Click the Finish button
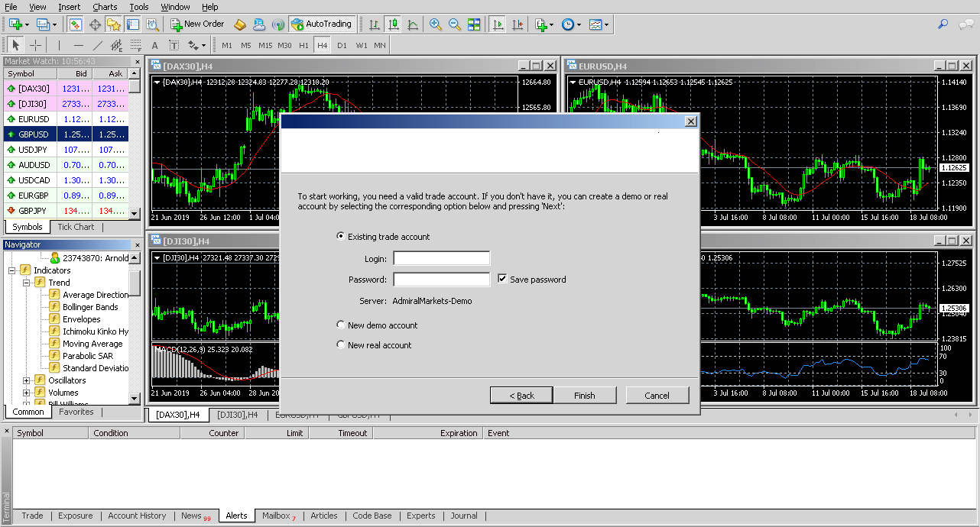 point(585,395)
